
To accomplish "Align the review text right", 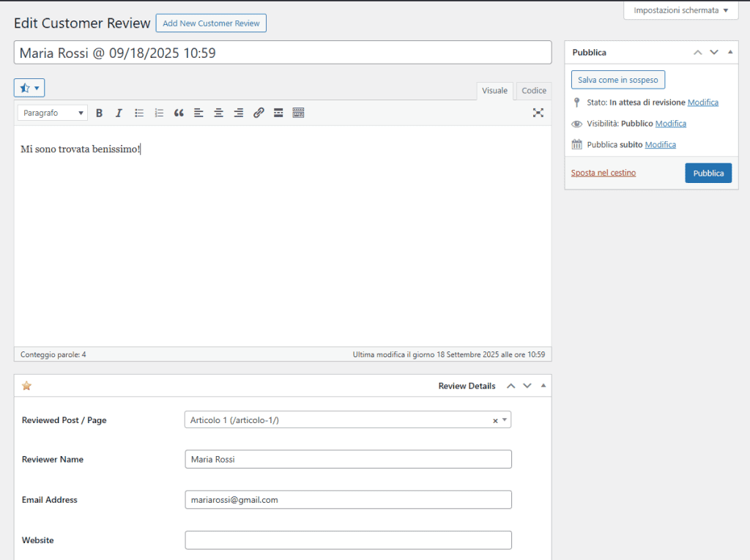I will (x=238, y=113).
